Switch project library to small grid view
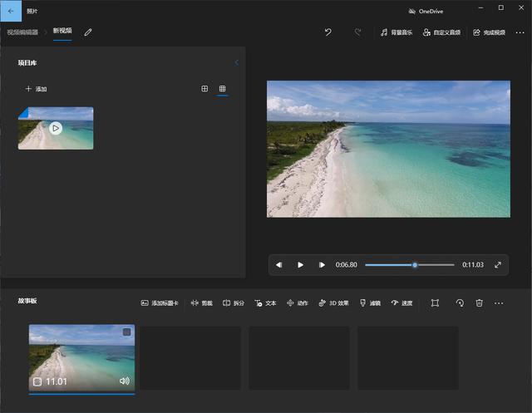 (x=222, y=89)
